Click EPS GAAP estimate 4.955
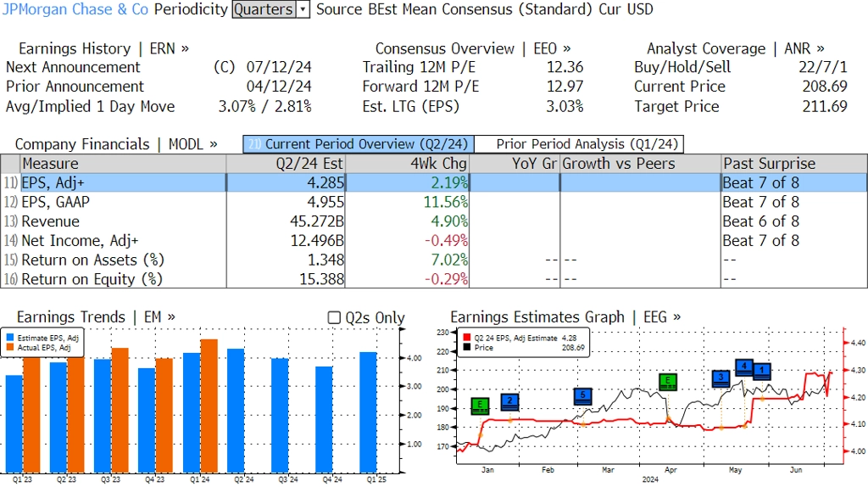Viewport: 868px width, 487px height. click(x=325, y=202)
